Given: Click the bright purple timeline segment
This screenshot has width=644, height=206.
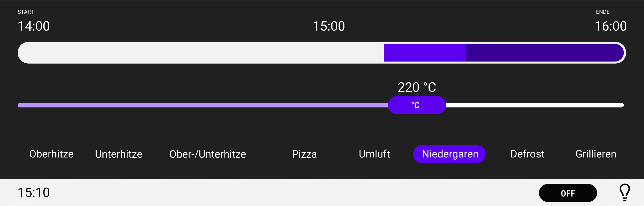Looking at the screenshot, I should [424, 53].
